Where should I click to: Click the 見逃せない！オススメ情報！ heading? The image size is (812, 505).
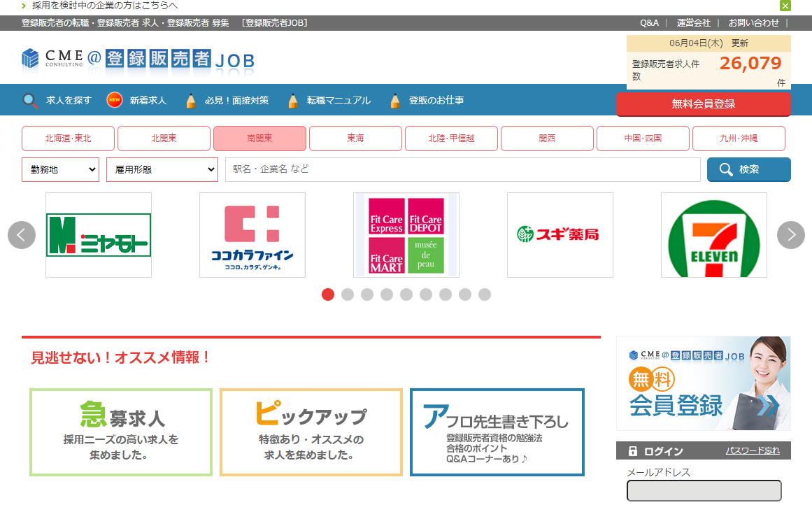point(120,357)
